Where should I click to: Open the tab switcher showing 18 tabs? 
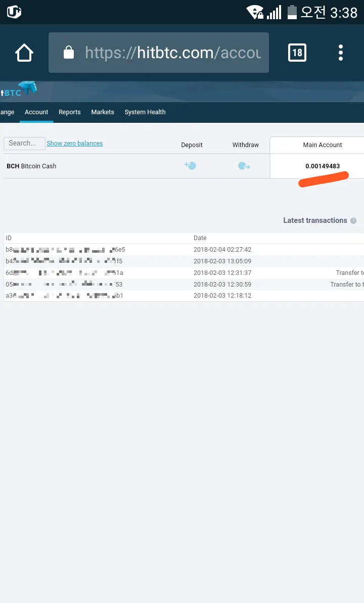pyautogui.click(x=297, y=53)
